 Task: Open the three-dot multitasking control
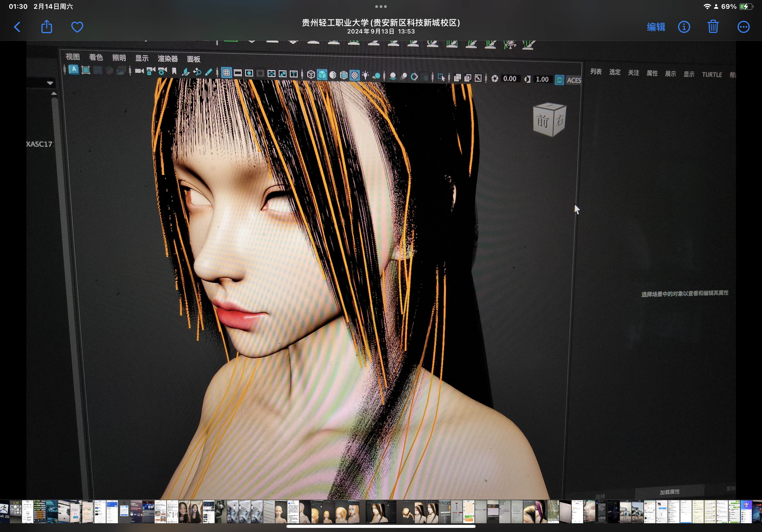(x=381, y=7)
